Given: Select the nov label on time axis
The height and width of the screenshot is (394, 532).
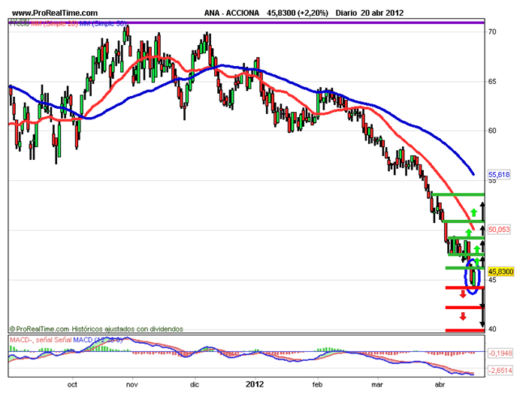Looking at the screenshot, I should [132, 384].
